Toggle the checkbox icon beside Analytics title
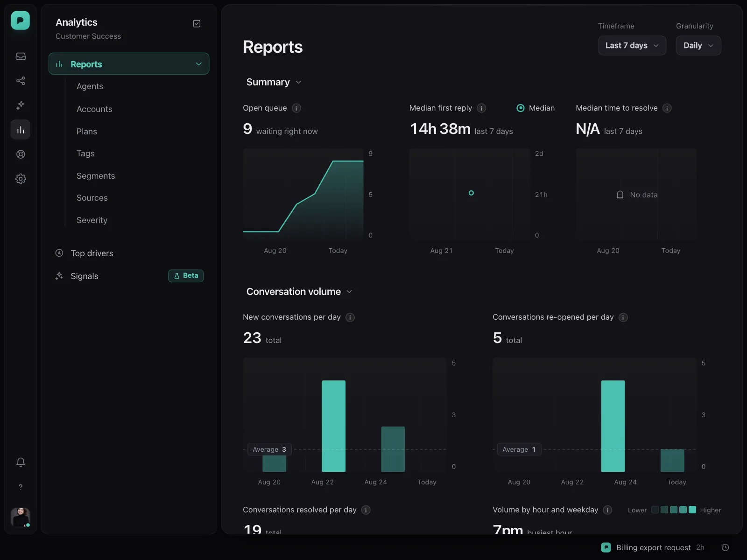Screen dimensions: 747x560 point(197,23)
